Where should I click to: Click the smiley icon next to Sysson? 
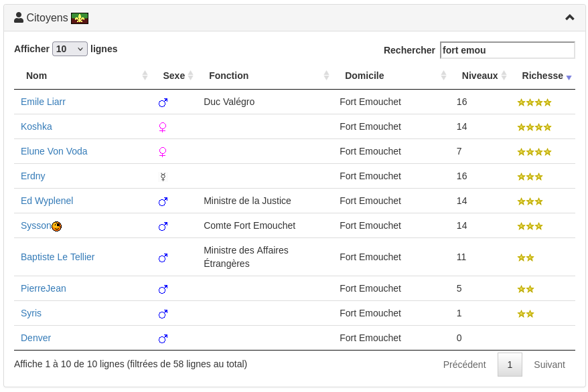click(57, 226)
